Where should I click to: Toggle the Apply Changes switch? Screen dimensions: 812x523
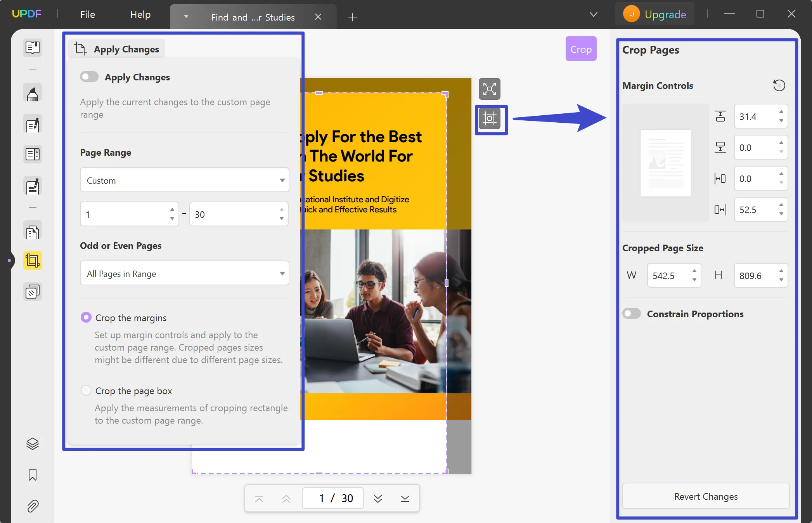coord(89,76)
